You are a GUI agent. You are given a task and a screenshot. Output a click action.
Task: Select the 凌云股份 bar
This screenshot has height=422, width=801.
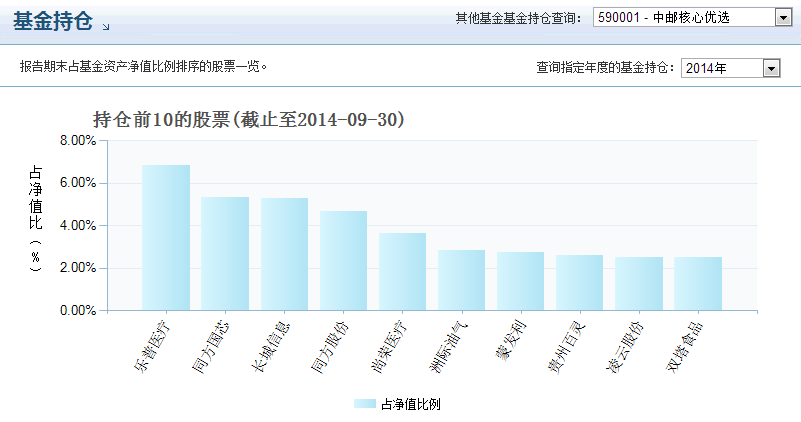pos(638,284)
